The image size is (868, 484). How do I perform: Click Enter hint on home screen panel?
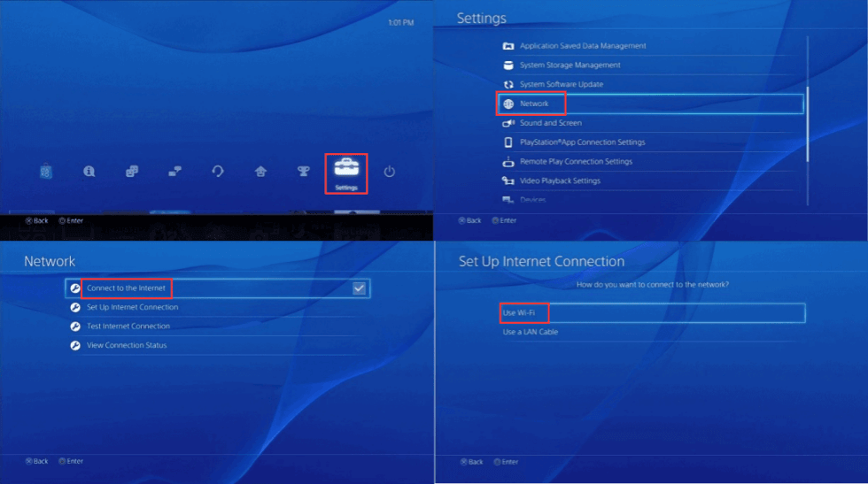click(x=71, y=220)
